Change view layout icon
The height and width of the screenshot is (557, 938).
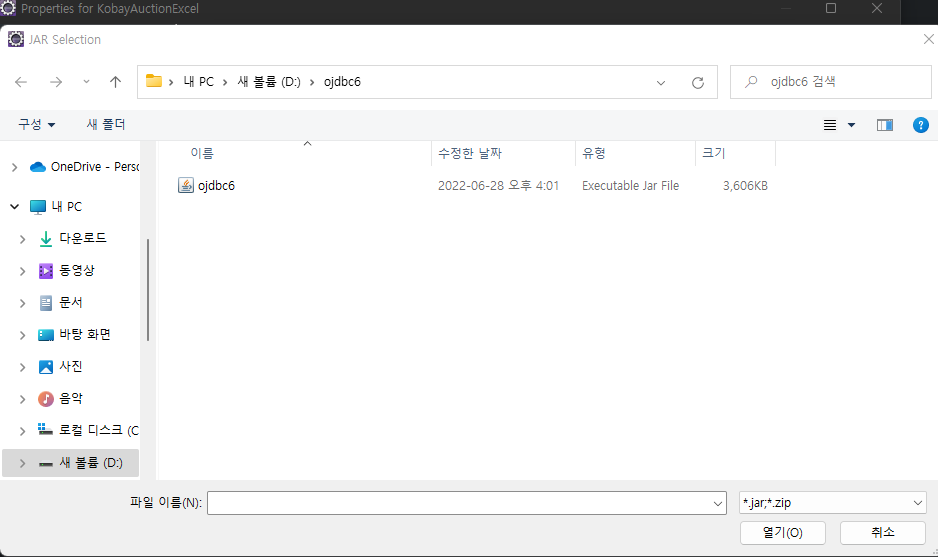pos(830,125)
